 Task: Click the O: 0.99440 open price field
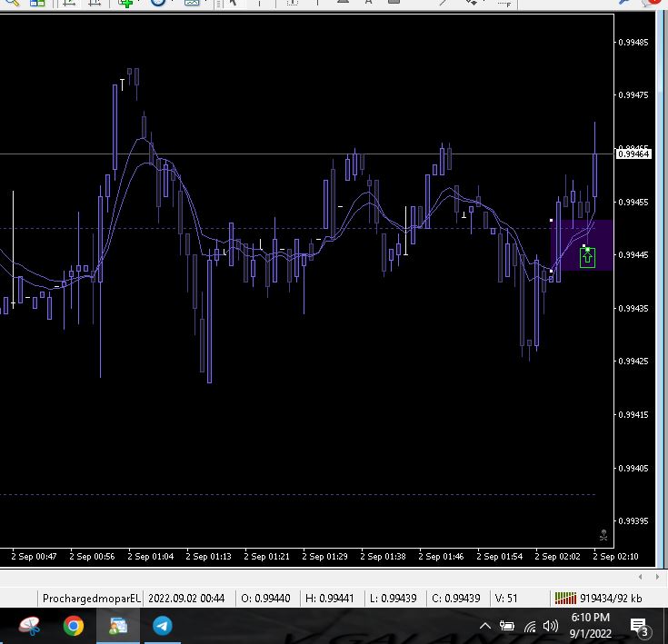tap(265, 599)
